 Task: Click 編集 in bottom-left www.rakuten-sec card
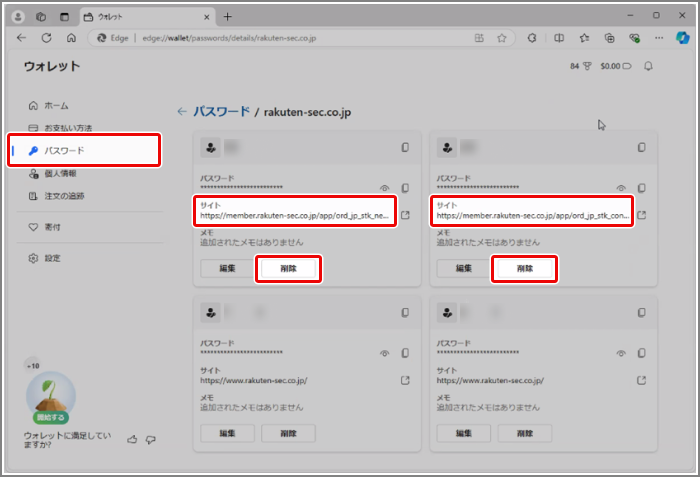[227, 433]
